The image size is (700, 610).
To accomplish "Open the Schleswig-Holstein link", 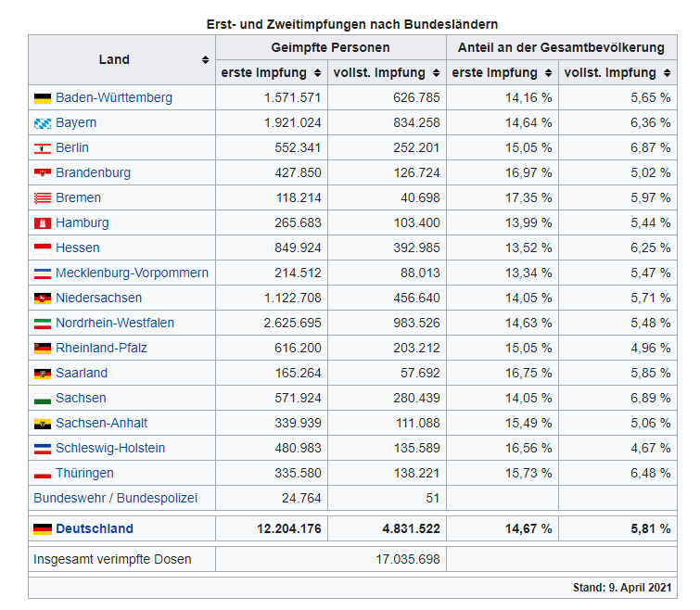I will pos(110,448).
